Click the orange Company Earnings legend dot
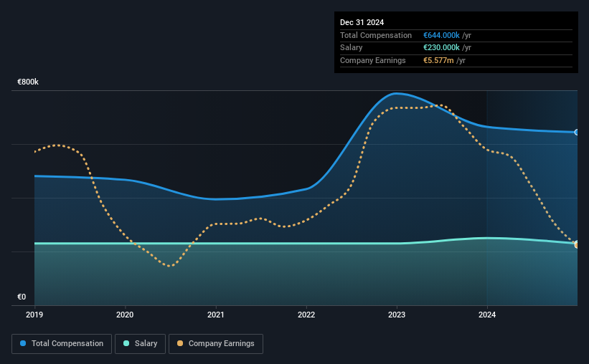Image resolution: width=589 pixels, height=364 pixels. click(180, 343)
